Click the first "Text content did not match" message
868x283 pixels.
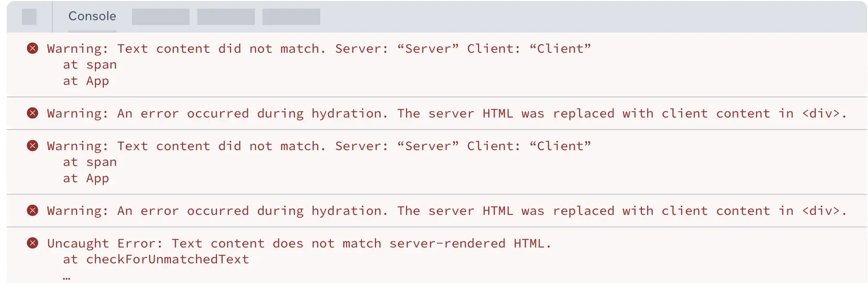(x=319, y=49)
